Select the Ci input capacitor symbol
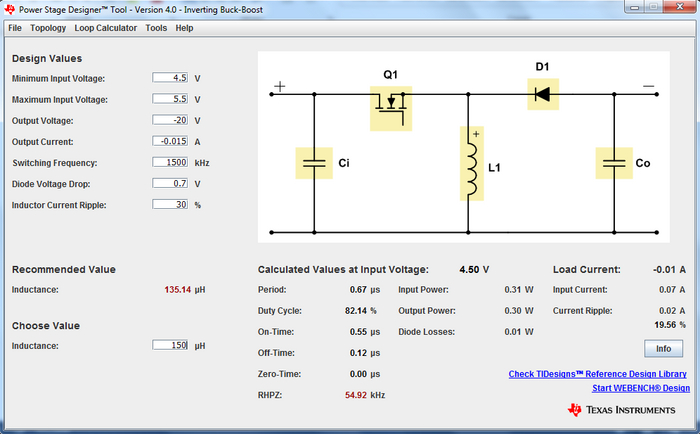 [314, 163]
